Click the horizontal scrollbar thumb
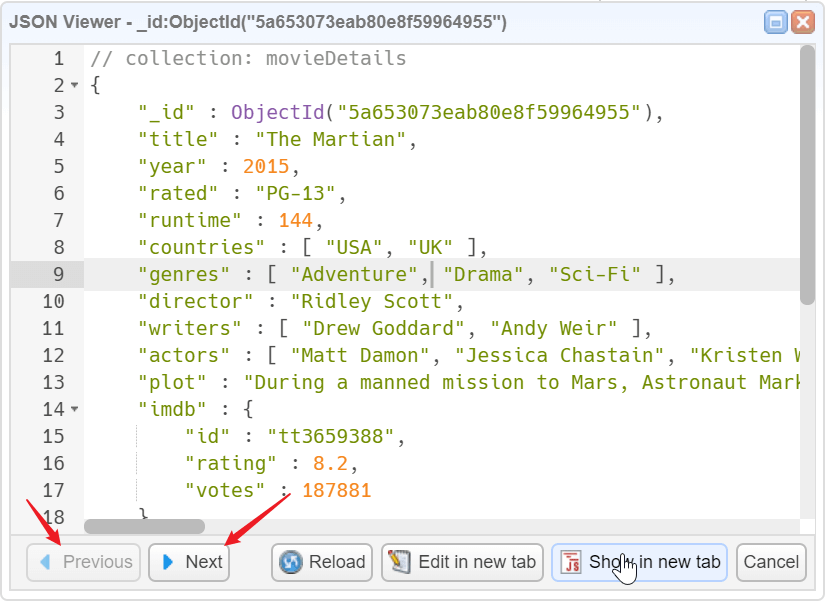The width and height of the screenshot is (827, 602). point(145,526)
